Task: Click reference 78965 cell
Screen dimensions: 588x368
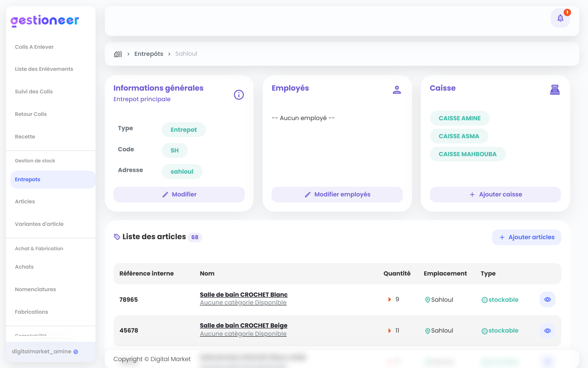Action: pos(129,300)
